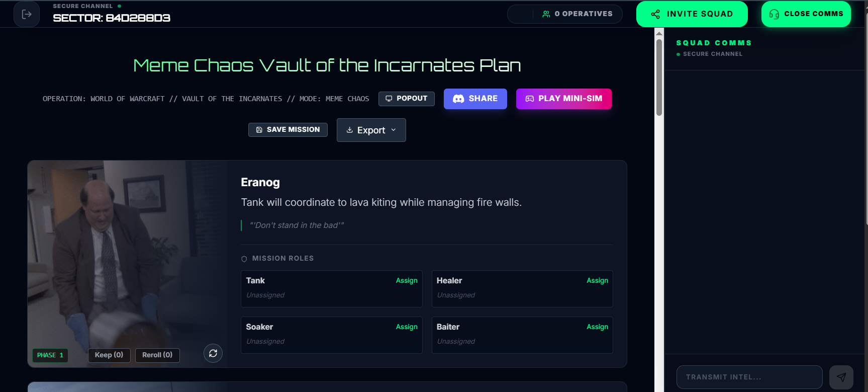Screen dimensions: 868x392
Task: Click the MISSION ROLES label
Action: point(283,259)
